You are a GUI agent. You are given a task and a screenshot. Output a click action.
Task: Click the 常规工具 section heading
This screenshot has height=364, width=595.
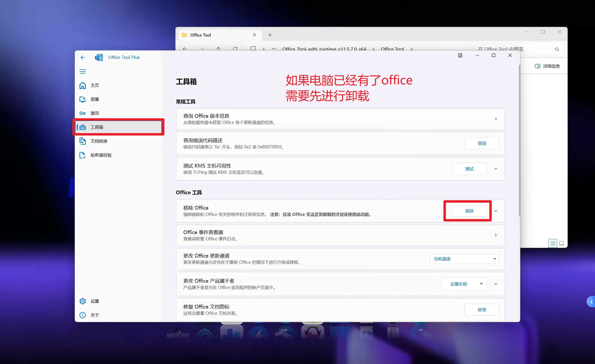tap(186, 102)
